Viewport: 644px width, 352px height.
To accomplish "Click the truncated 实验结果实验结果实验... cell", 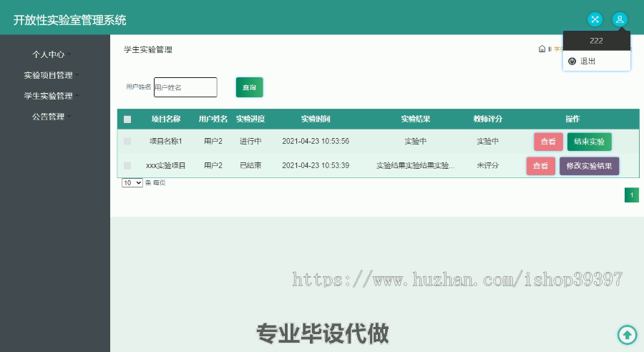I will point(416,165).
